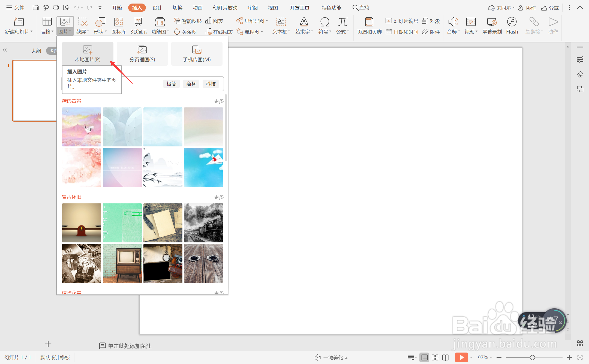Open quick access toolbar customize arrow
The height and width of the screenshot is (364, 589).
coord(100,8)
